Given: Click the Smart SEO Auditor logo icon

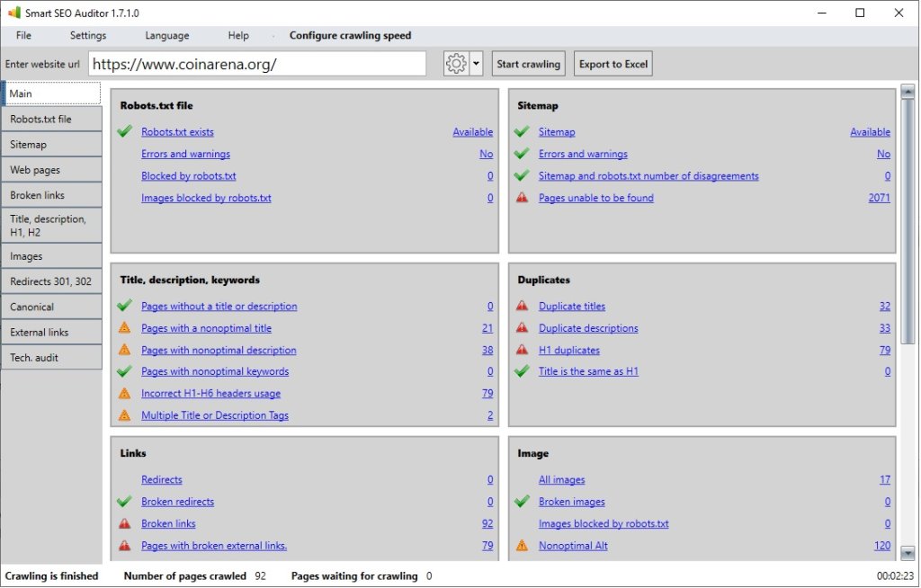Looking at the screenshot, I should click(13, 13).
